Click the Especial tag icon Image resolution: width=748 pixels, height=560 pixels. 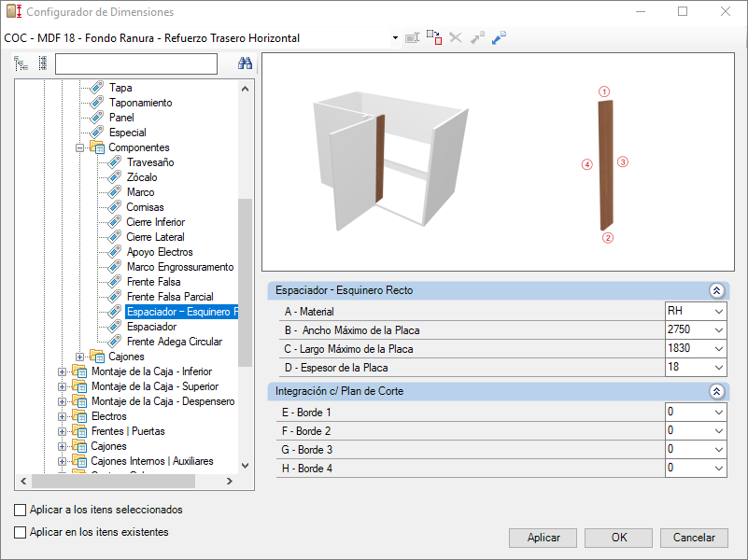(x=97, y=132)
